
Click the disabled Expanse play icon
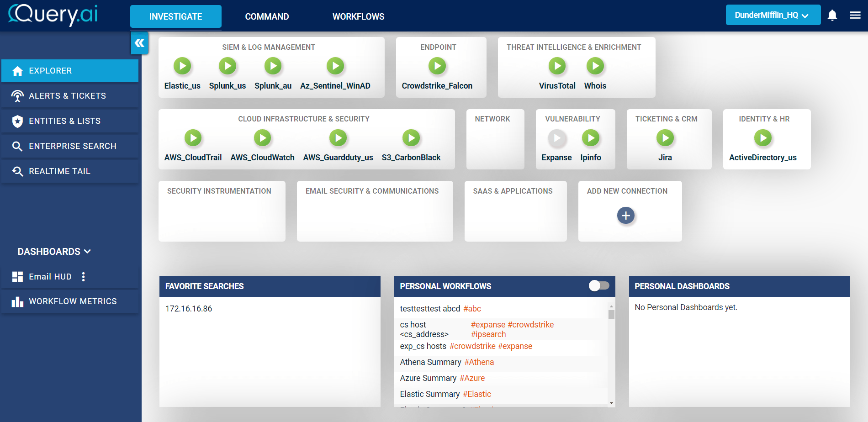(x=557, y=138)
